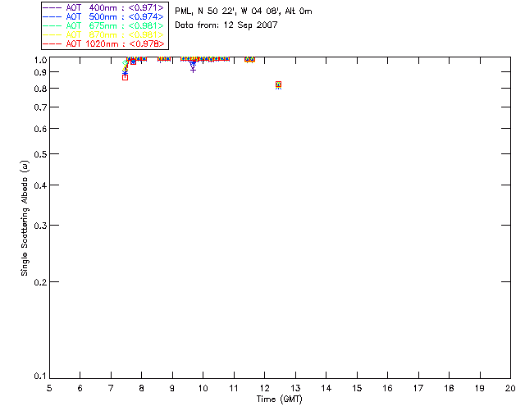Select the AOT 400nm legend entry

[103, 7]
